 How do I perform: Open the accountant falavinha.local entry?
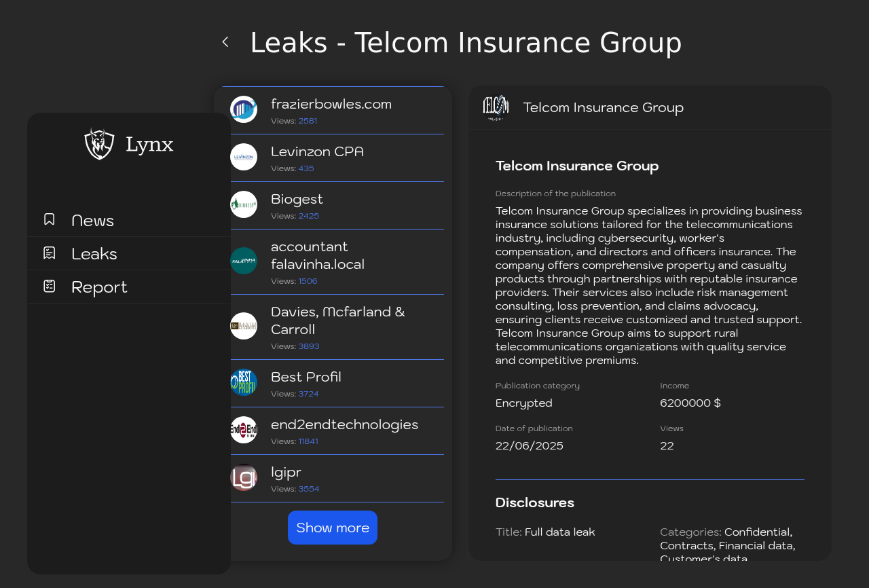tap(333, 262)
